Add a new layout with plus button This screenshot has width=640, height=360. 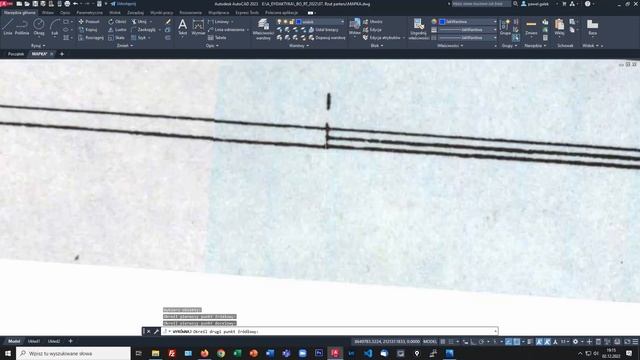[x=71, y=341]
